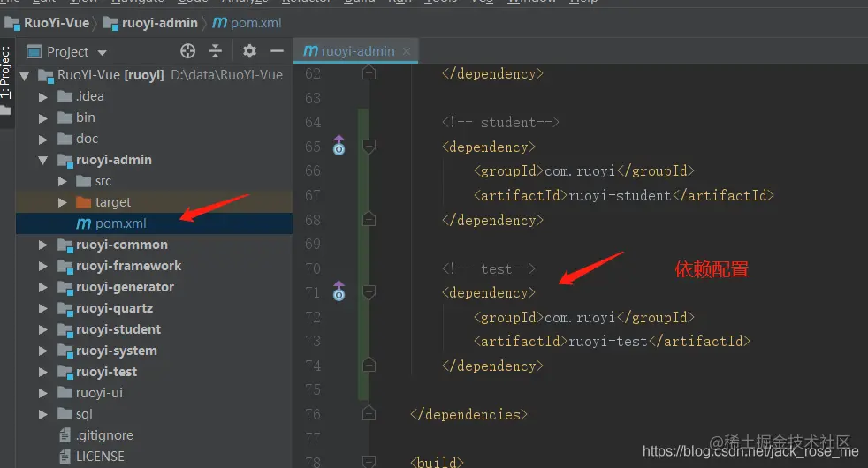Expand the doc folder arrow
Image resolution: width=868 pixels, height=468 pixels.
[x=43, y=140]
